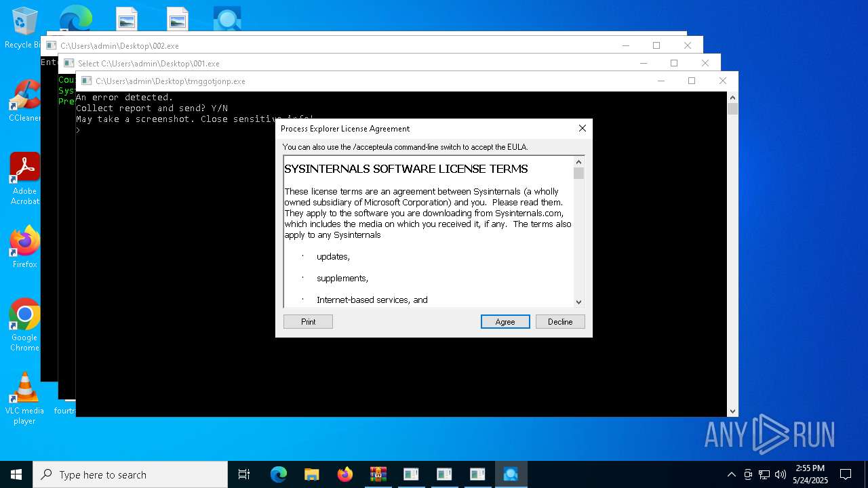
Task: Open the Recycle Bin desktop icon
Action: (24, 28)
